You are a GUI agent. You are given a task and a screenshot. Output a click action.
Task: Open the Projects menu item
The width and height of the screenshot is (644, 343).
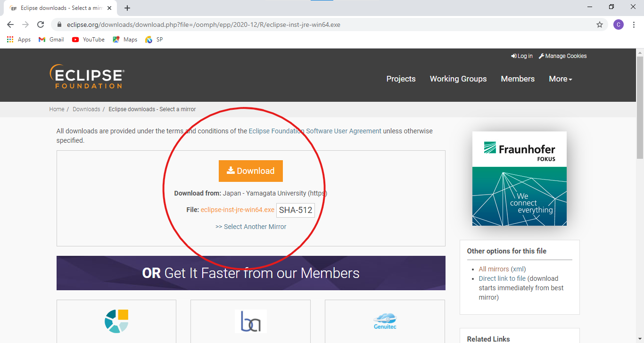[x=401, y=79]
